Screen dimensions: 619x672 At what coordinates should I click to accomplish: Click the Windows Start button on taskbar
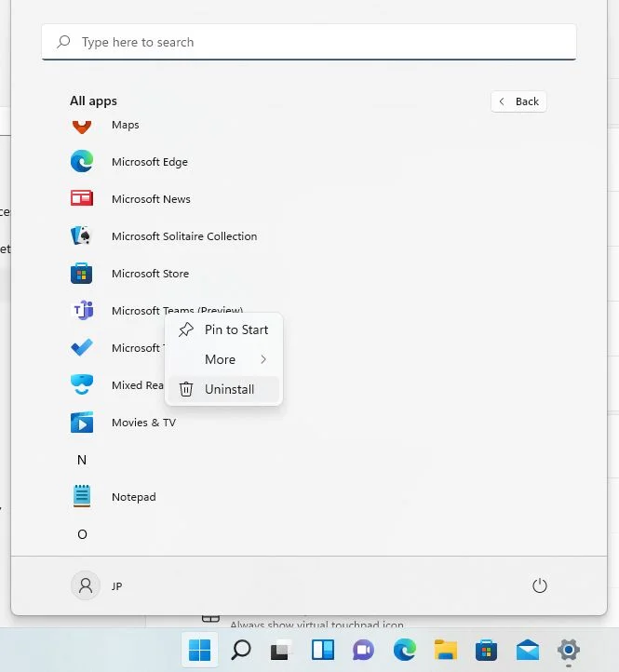click(x=199, y=651)
